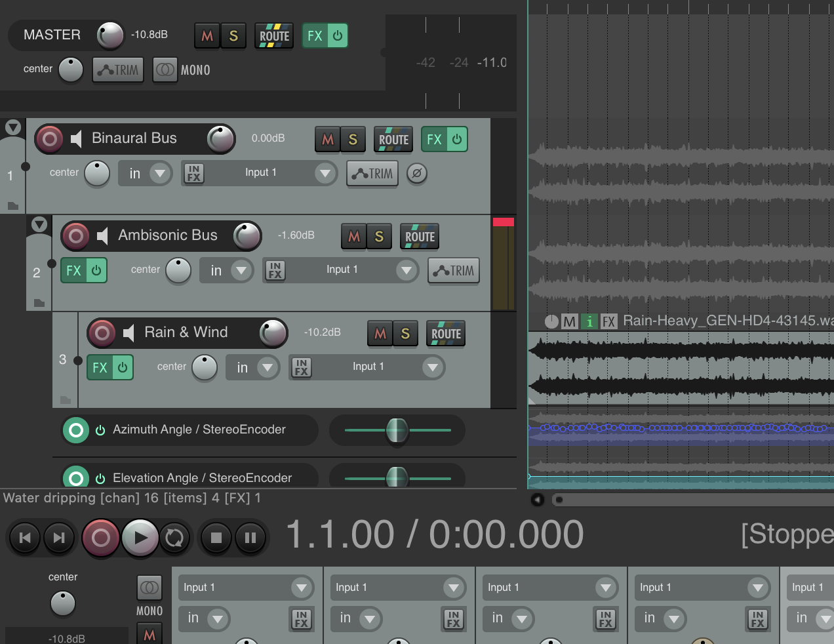
Task: Click the Play button
Action: [140, 538]
